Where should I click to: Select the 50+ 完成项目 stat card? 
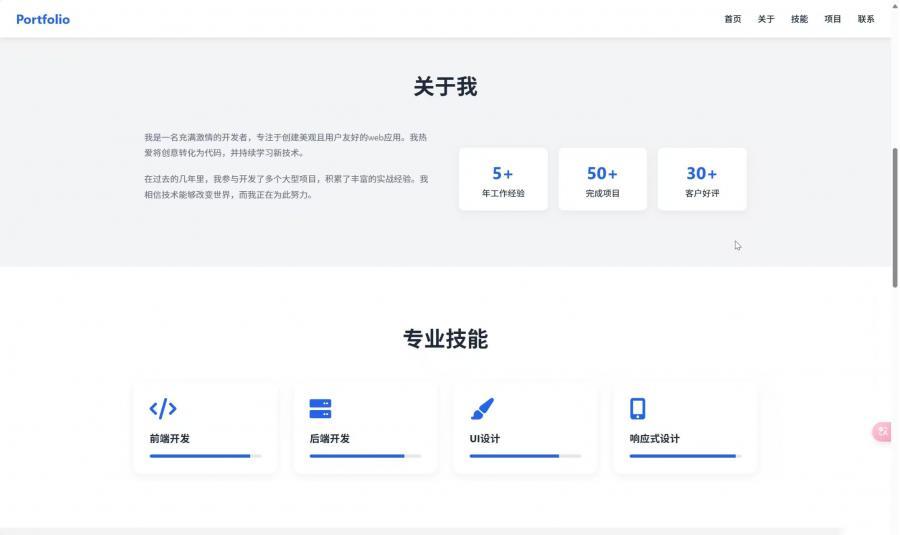[602, 180]
